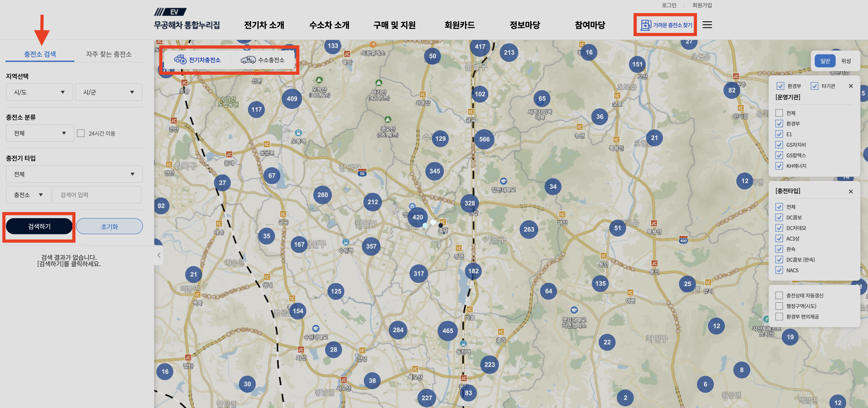This screenshot has width=868, height=408.
Task: Click the nearby charging station finder icon
Action: [646, 25]
